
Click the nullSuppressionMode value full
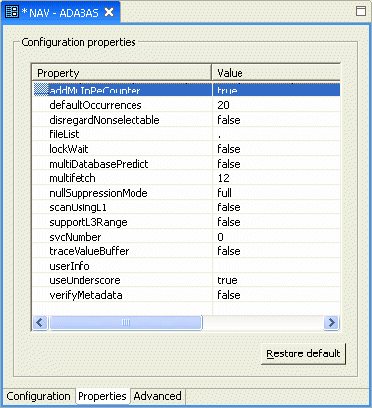tap(224, 193)
